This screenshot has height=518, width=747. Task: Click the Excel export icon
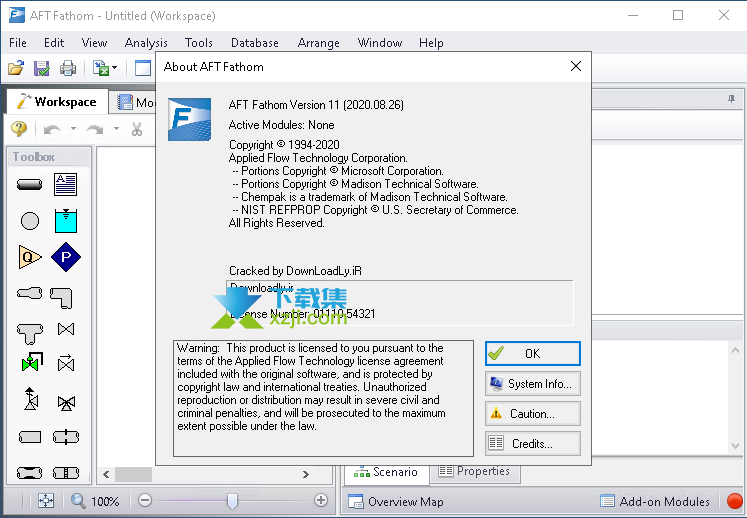(101, 68)
